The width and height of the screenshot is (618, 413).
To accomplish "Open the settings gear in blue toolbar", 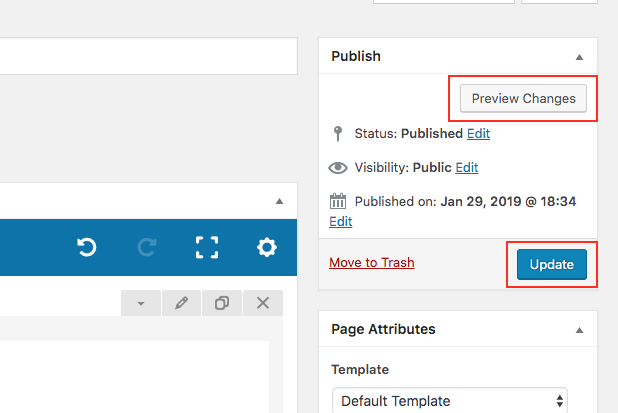I will click(267, 247).
